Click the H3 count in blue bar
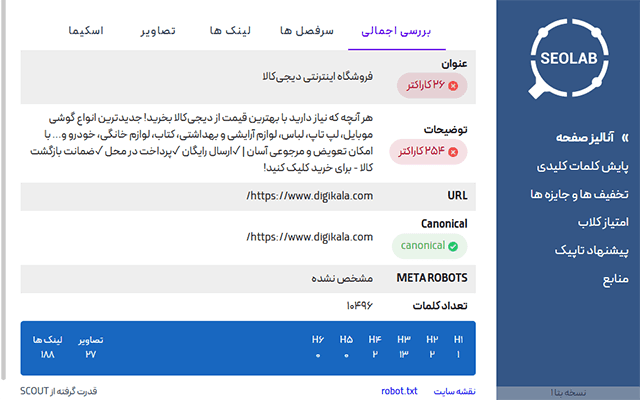Viewport: 640px width, 400px height. (x=404, y=355)
